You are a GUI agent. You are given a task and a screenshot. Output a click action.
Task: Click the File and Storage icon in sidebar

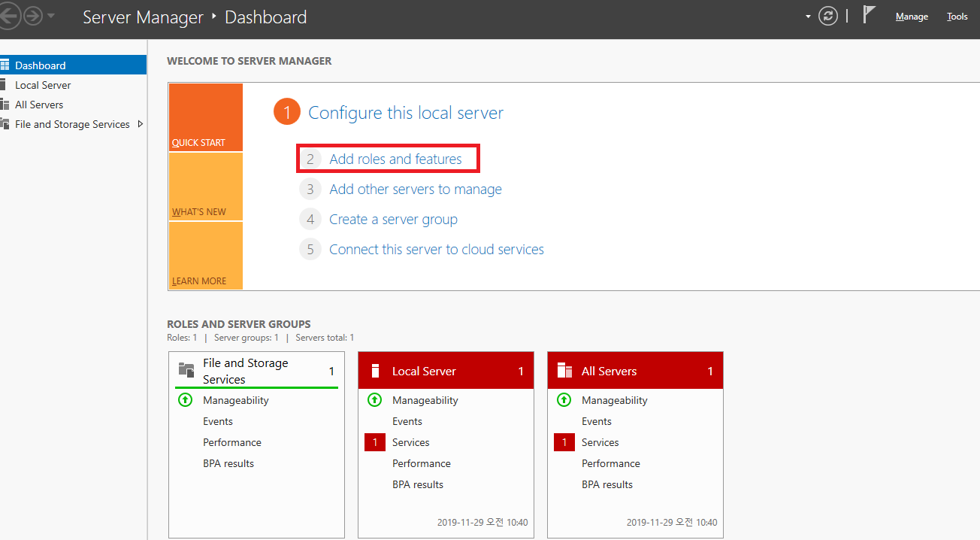tap(5, 124)
